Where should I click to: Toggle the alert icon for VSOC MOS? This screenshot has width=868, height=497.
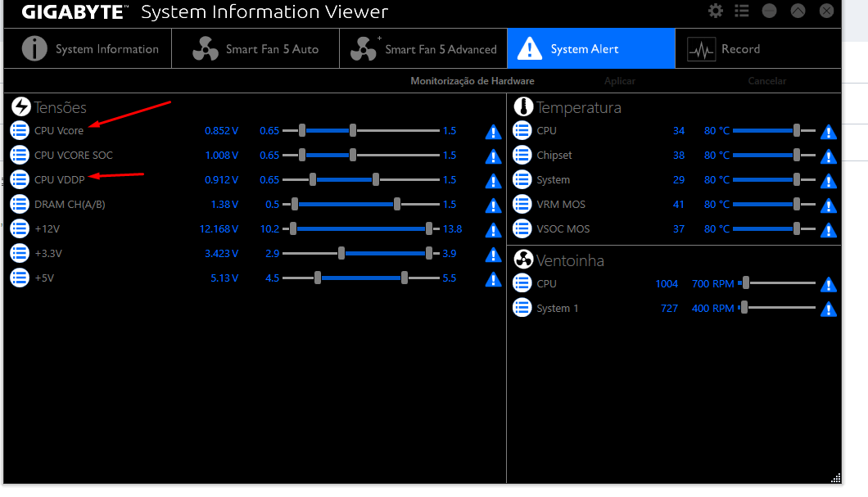pyautogui.click(x=828, y=230)
